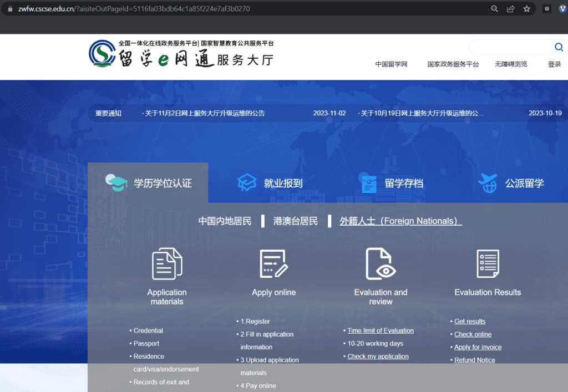Open the 留学存档 tab
568x392 pixels.
(x=392, y=183)
